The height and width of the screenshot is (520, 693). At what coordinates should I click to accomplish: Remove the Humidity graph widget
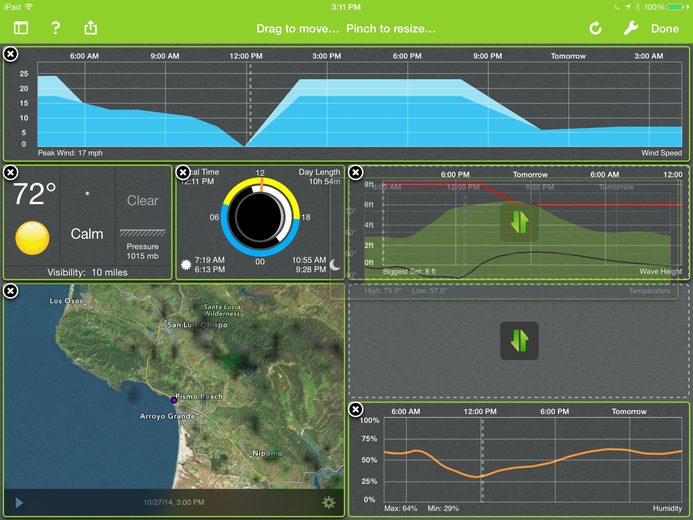355,409
